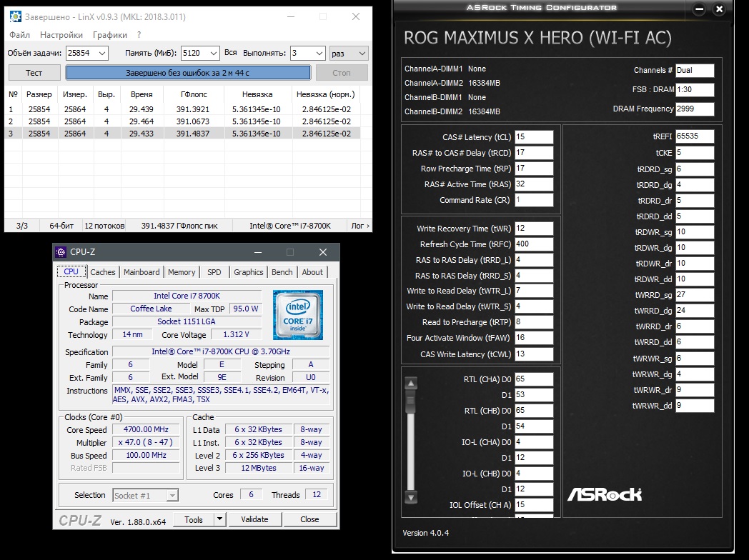Click the CAS# Latency (tCL) field

point(534,137)
